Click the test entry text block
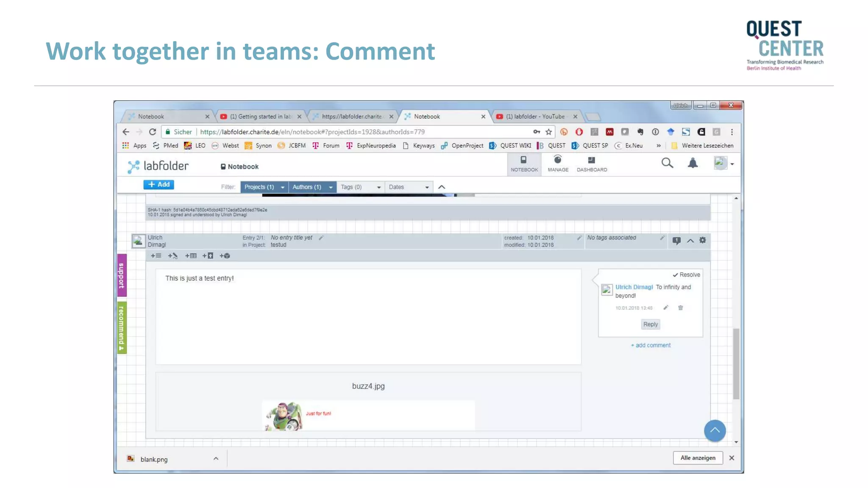Screen dimensions: 868x488 pyautogui.click(x=368, y=317)
